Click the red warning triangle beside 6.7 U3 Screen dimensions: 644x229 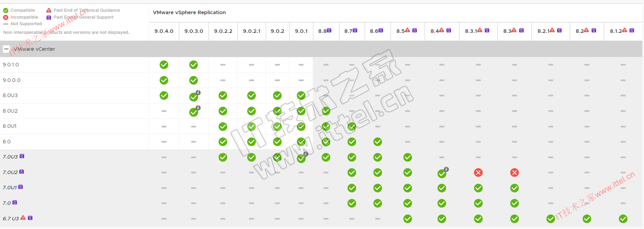(x=23, y=218)
